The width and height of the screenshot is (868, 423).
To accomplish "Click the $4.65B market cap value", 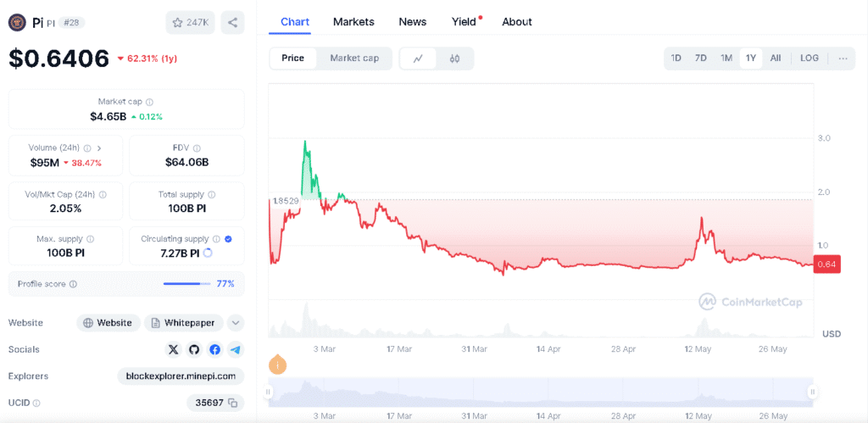I will [x=108, y=117].
